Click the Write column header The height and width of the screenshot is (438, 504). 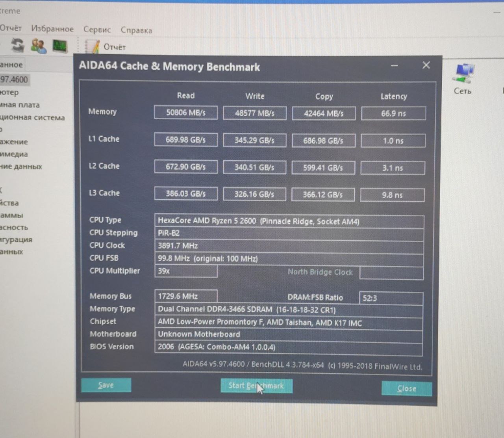[255, 96]
